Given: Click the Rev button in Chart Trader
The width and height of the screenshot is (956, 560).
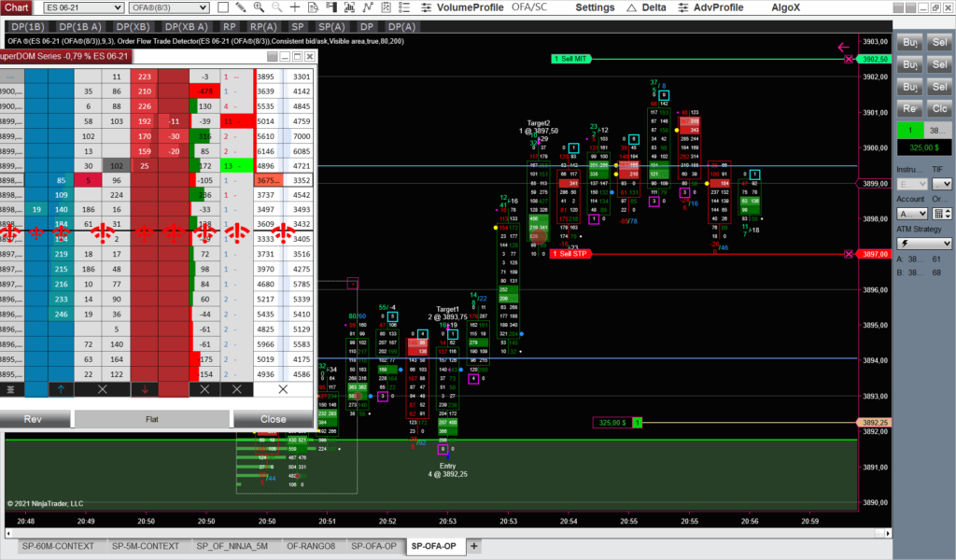Looking at the screenshot, I should point(909,108).
